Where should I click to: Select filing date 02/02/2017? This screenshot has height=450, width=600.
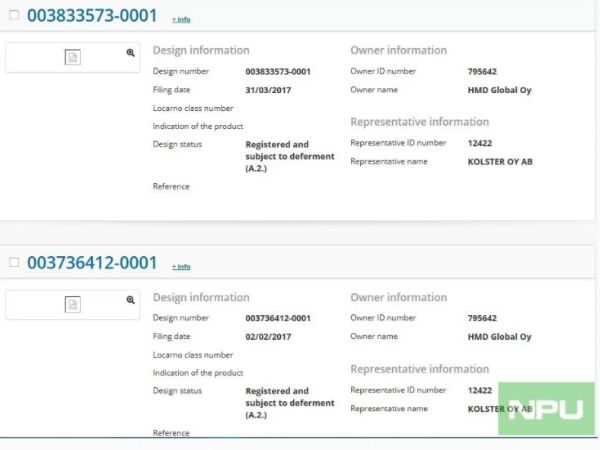(268, 337)
